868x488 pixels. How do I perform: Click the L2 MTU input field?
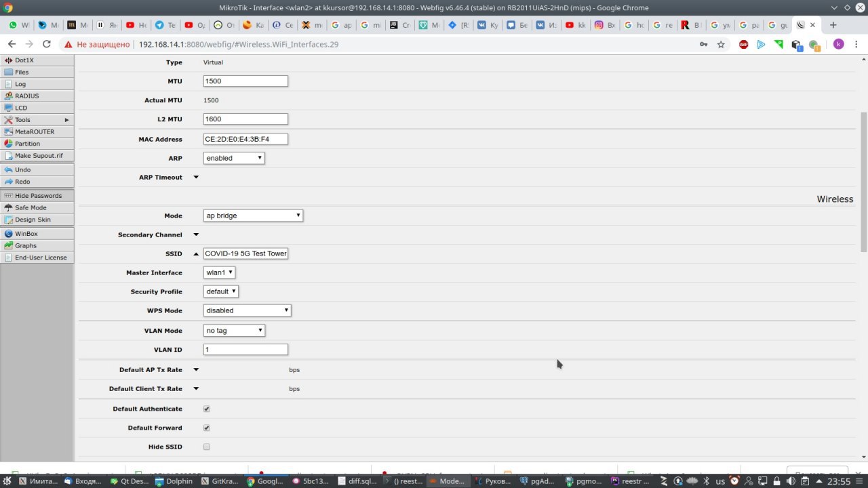coord(245,119)
